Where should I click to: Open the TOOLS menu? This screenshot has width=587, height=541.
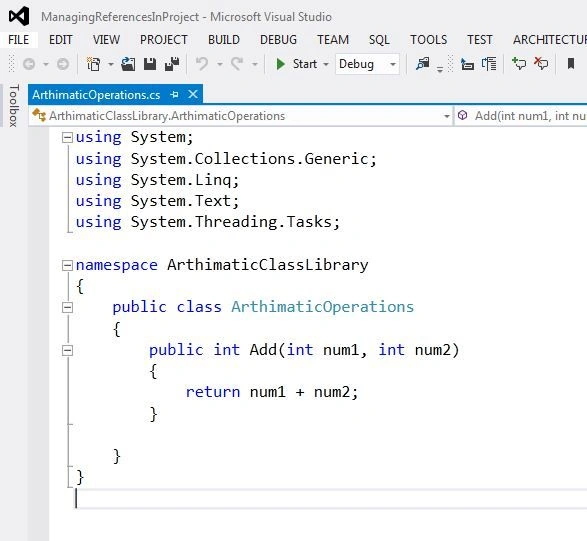[x=429, y=40]
